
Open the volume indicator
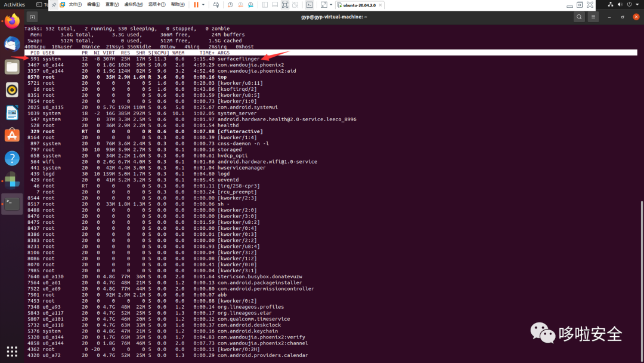(x=620, y=5)
